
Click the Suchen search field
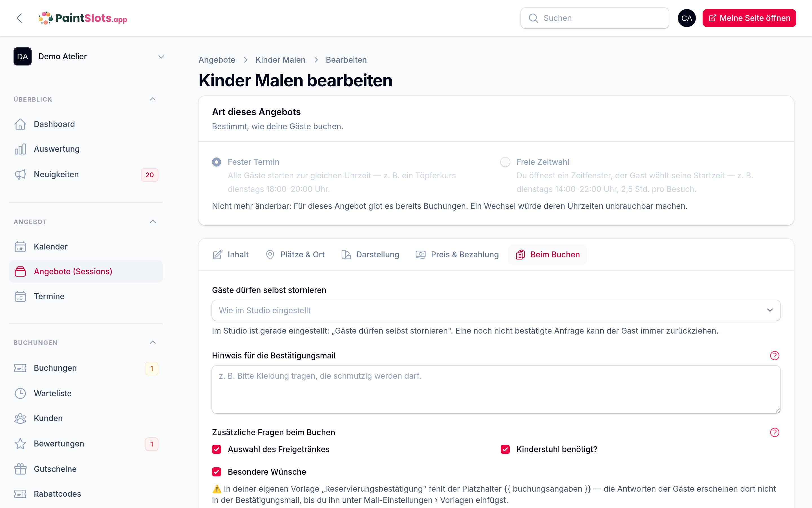click(x=595, y=18)
